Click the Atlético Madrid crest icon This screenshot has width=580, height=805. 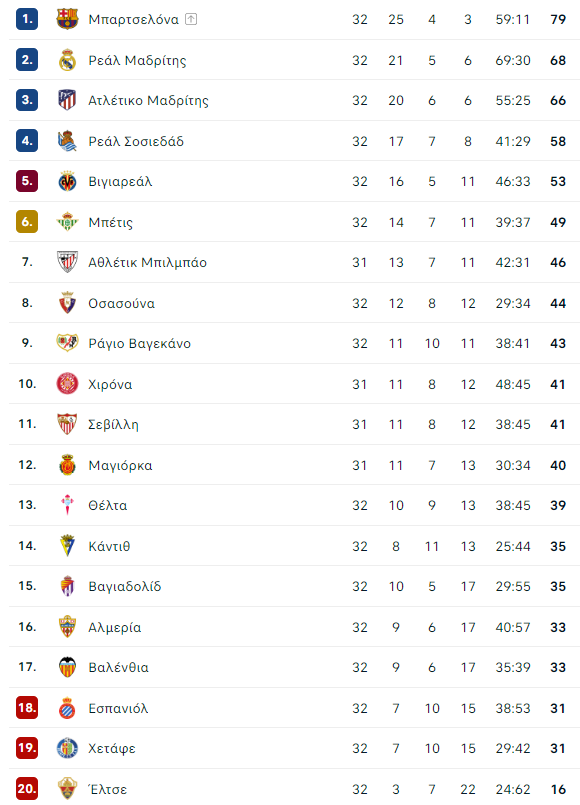[67, 100]
